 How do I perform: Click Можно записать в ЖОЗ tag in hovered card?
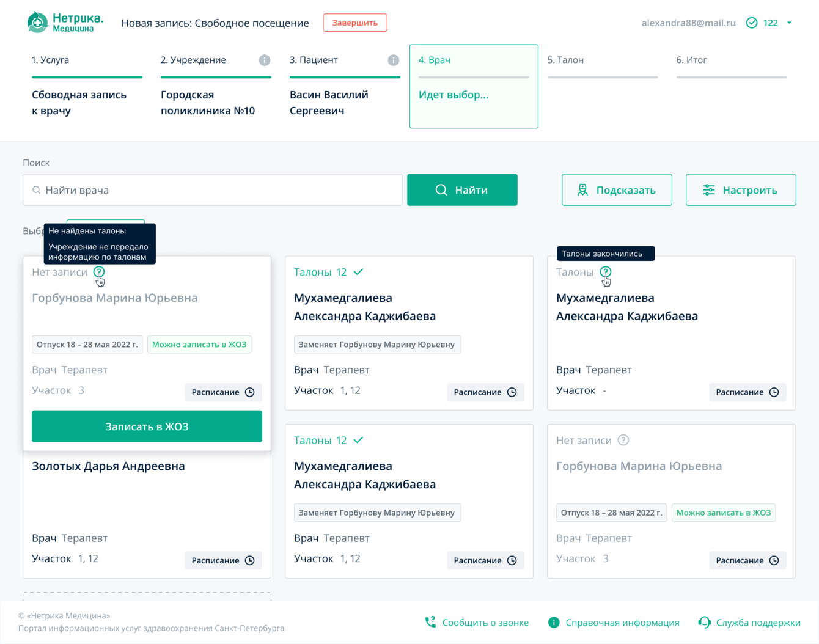tap(199, 345)
